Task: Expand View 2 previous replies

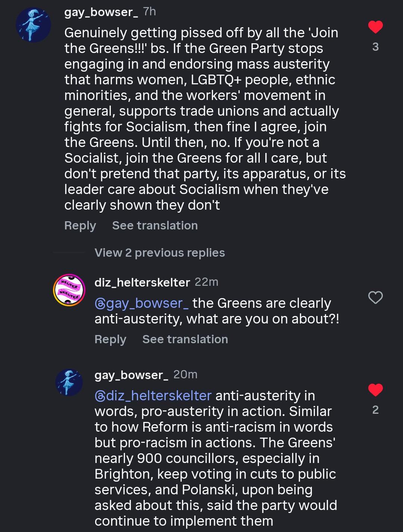Action: coord(160,253)
